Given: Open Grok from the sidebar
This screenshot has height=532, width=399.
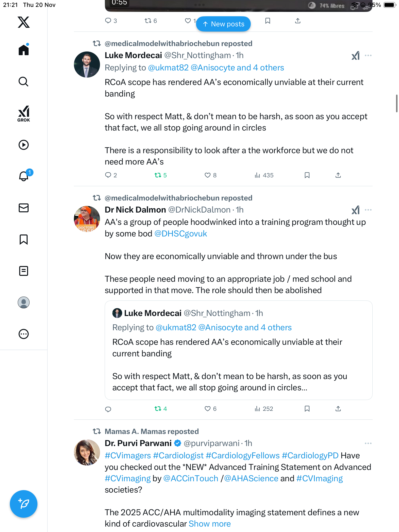Looking at the screenshot, I should click(x=24, y=114).
